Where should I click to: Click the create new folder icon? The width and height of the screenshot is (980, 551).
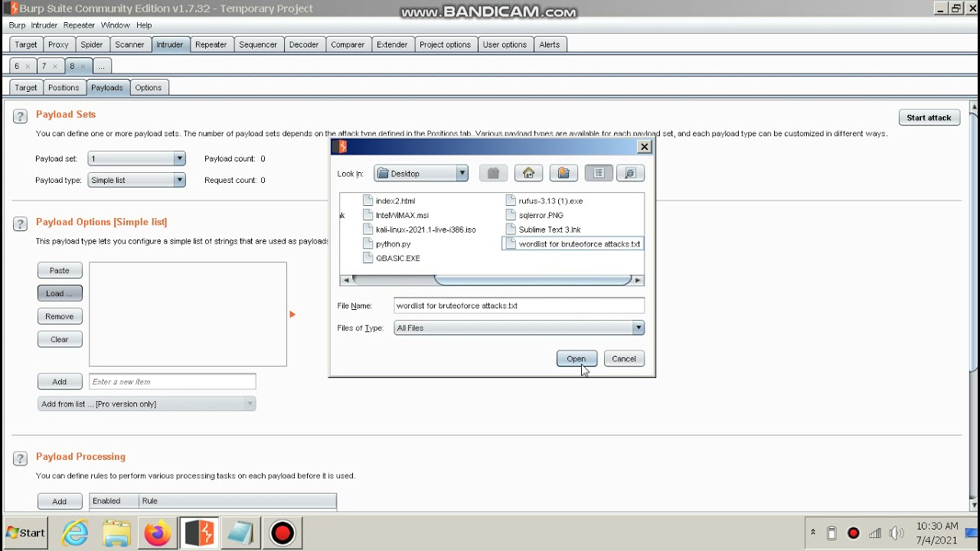[563, 174]
